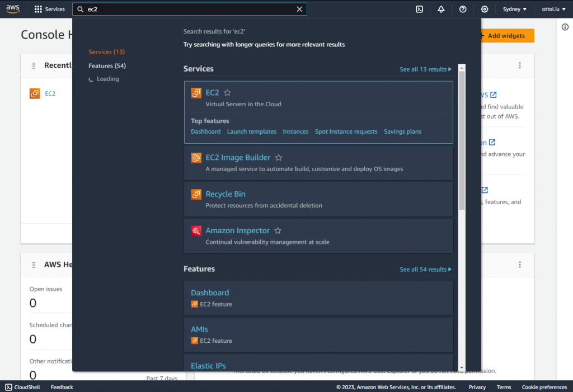Open the Privacy footer link
Image resolution: width=573 pixels, height=392 pixels.
[477, 387]
